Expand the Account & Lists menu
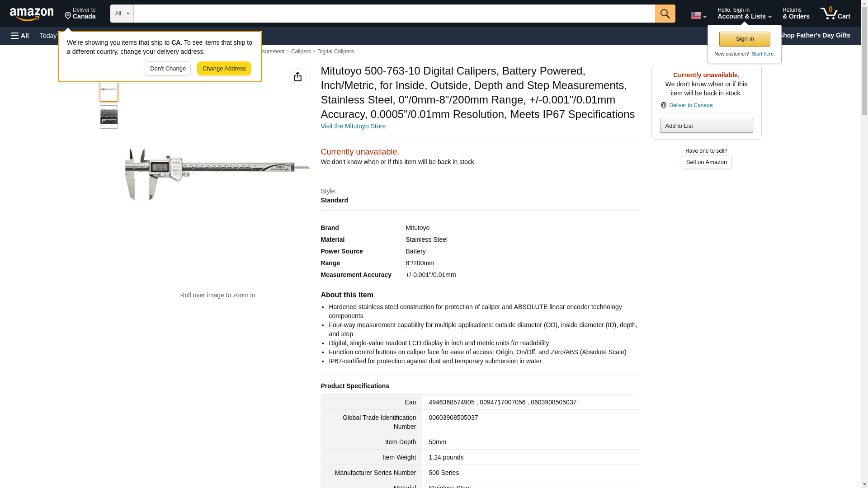 (744, 14)
